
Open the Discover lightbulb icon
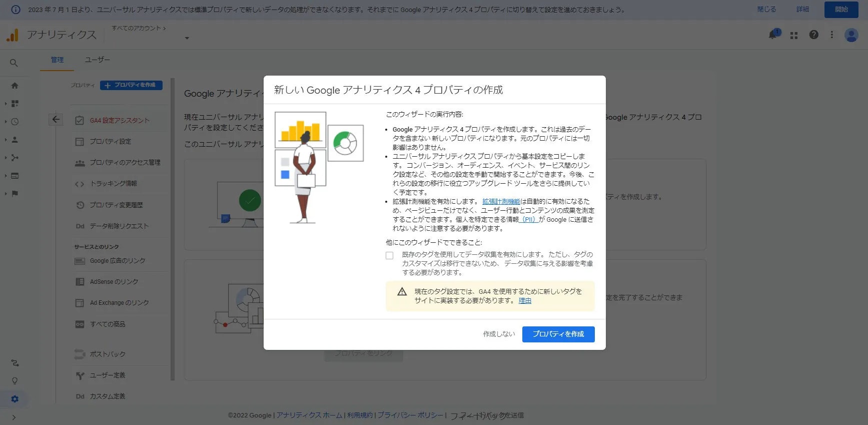click(15, 381)
